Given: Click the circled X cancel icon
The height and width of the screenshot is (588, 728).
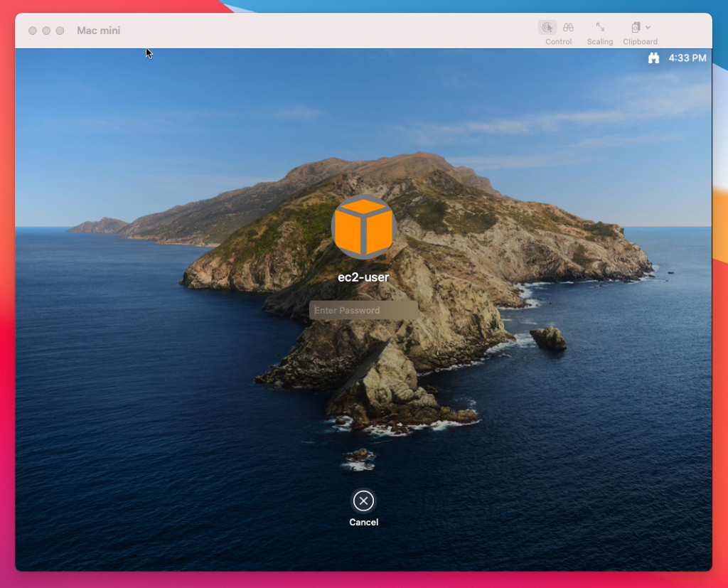Looking at the screenshot, I should [363, 501].
